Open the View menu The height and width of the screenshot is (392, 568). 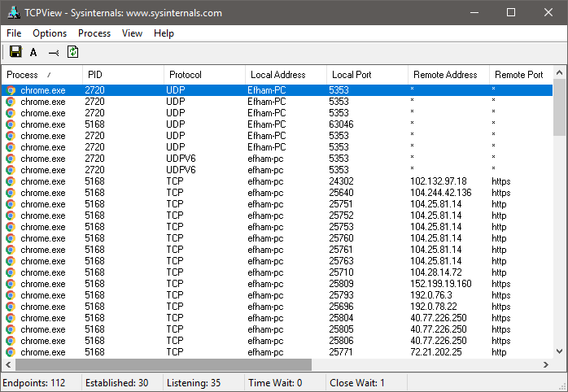pyautogui.click(x=132, y=33)
